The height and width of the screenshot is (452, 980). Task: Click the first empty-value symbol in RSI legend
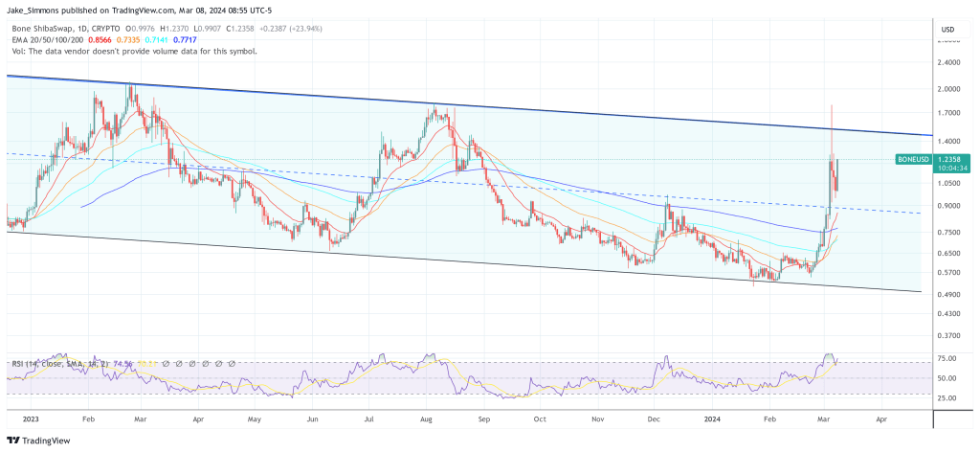click(164, 365)
